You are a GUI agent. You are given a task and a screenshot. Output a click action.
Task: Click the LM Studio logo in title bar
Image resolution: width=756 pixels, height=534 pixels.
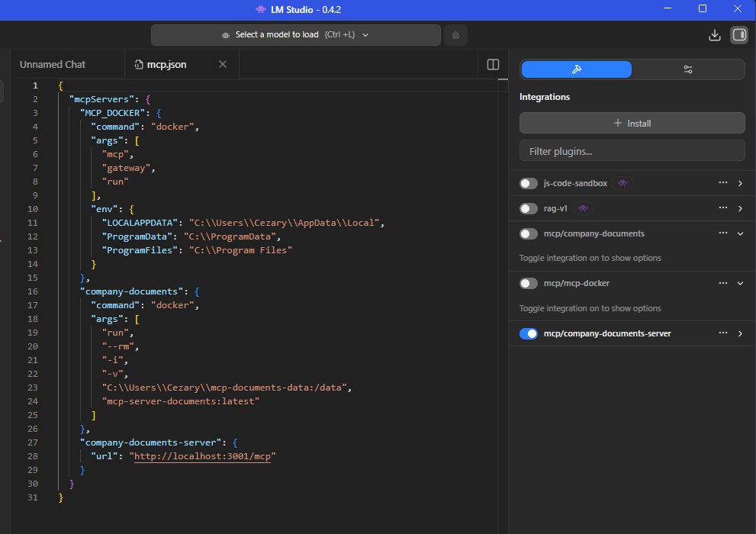tap(261, 10)
